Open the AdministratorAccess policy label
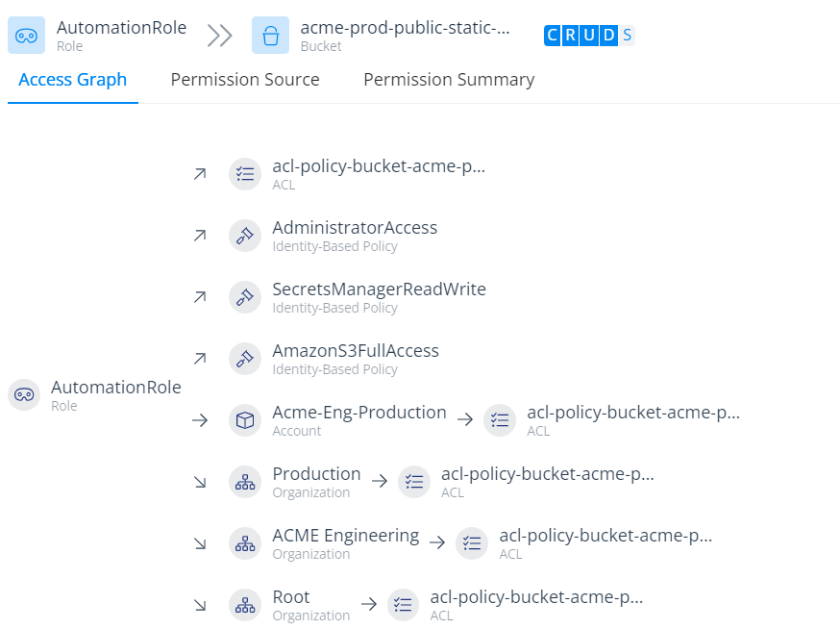This screenshot has height=629, width=840. tap(355, 228)
